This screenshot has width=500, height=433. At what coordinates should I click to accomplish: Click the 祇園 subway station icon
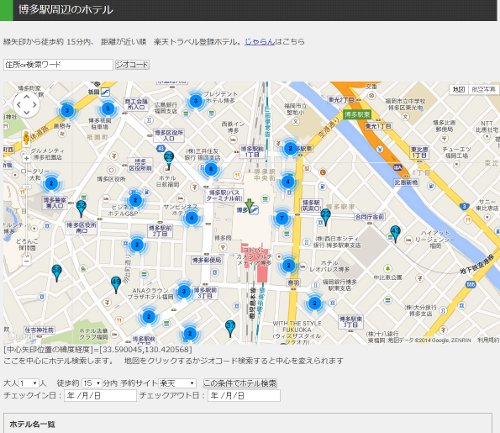click(x=105, y=91)
